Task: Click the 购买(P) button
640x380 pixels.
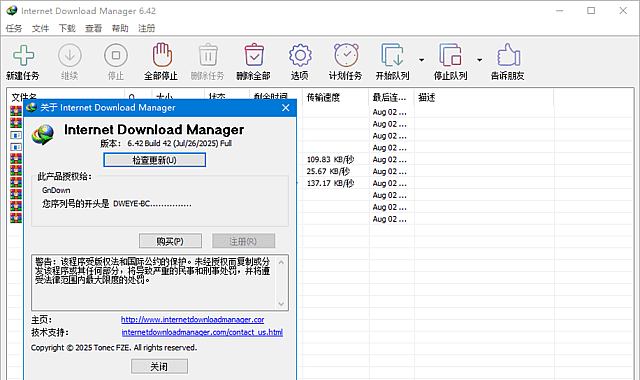Action: coord(170,241)
